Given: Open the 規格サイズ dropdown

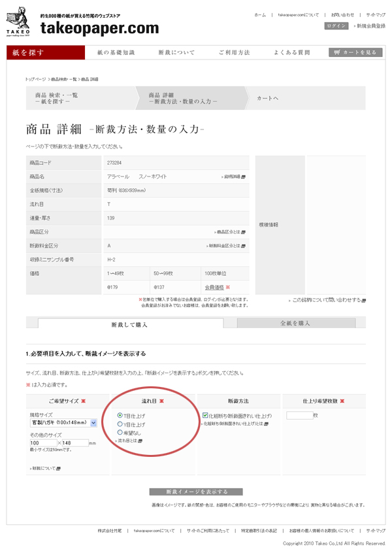Looking at the screenshot, I should point(93,423).
